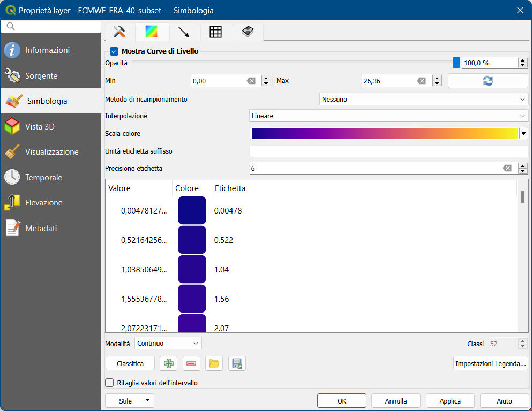Clear the Max value field

[422, 81]
